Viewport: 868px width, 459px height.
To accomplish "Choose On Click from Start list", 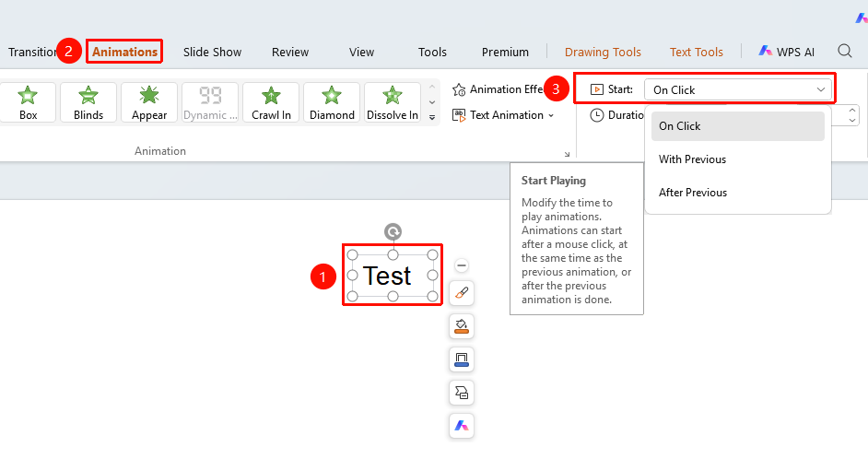I will point(737,126).
